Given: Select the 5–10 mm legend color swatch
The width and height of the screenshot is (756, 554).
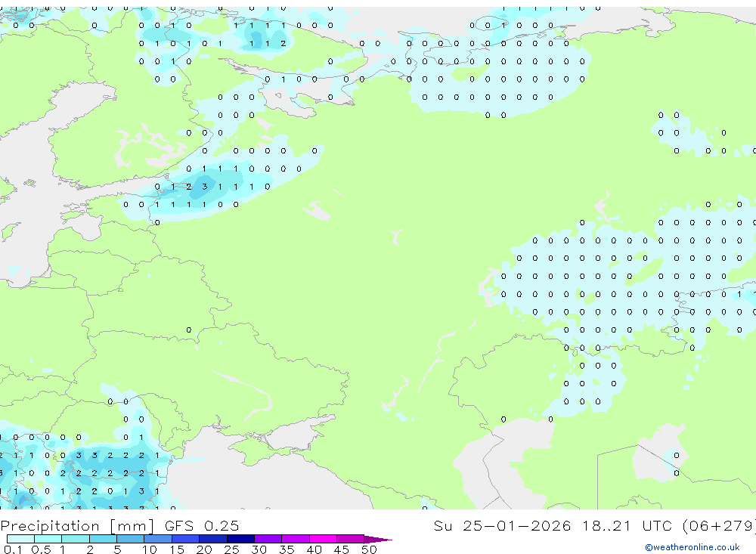Looking at the screenshot, I should pos(131,539).
